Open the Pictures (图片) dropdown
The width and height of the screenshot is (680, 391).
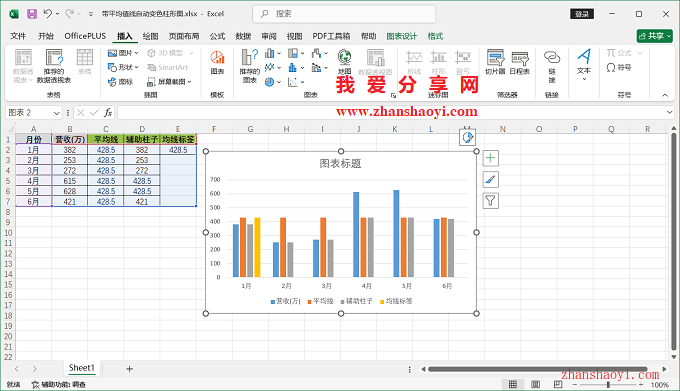pos(123,53)
